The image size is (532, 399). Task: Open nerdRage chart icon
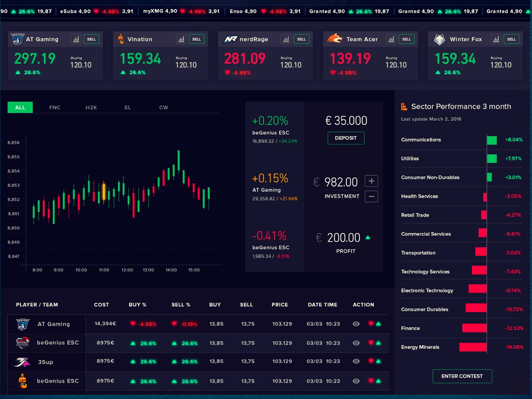(x=286, y=39)
